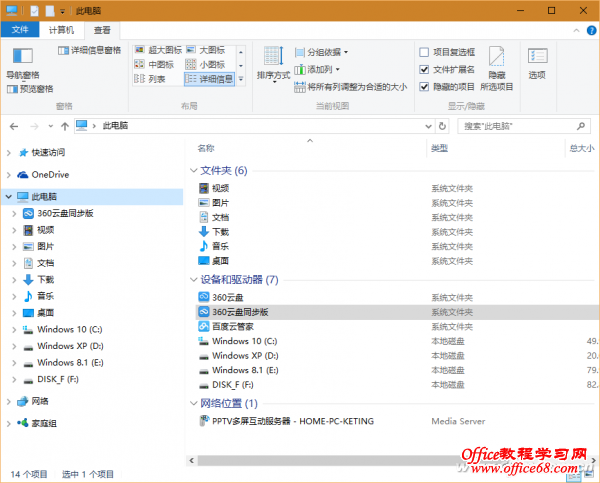Switch to extra large icons layout

[x=158, y=50]
